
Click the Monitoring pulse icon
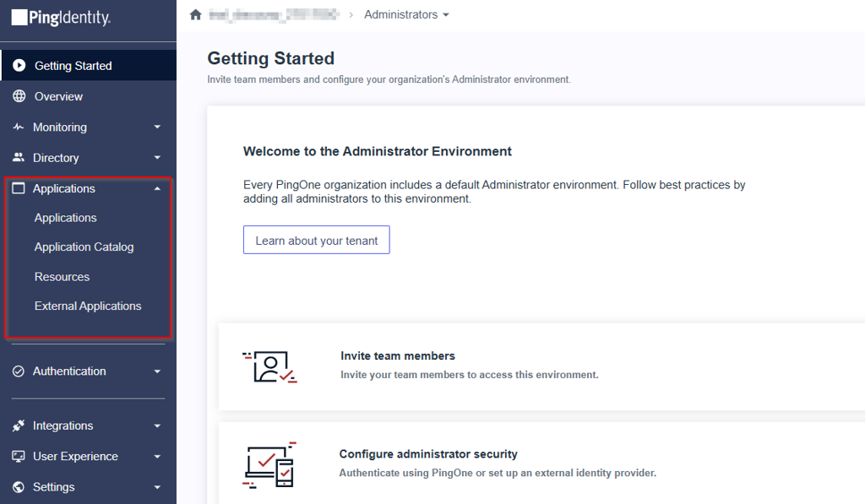coord(19,127)
